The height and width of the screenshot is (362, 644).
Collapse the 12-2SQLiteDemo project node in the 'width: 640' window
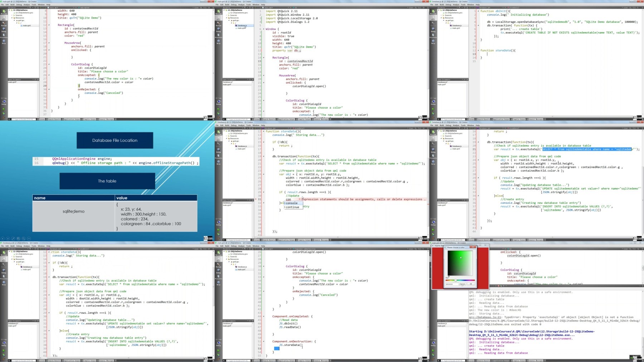(9, 10)
